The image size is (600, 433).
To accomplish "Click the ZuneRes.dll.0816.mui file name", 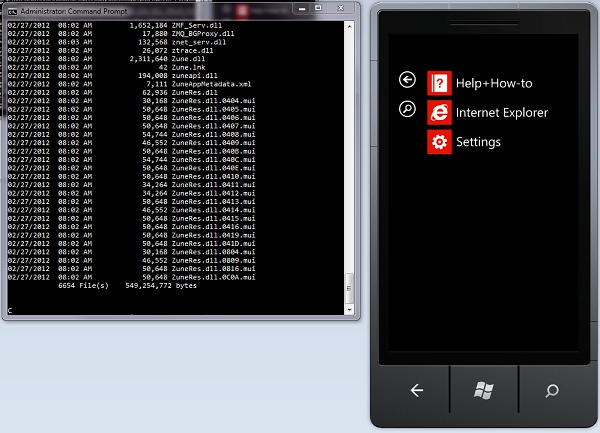I will [x=214, y=269].
